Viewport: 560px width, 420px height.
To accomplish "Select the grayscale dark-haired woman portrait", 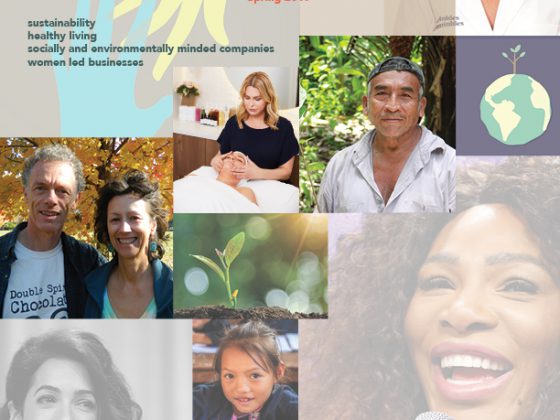I will coord(96,370).
